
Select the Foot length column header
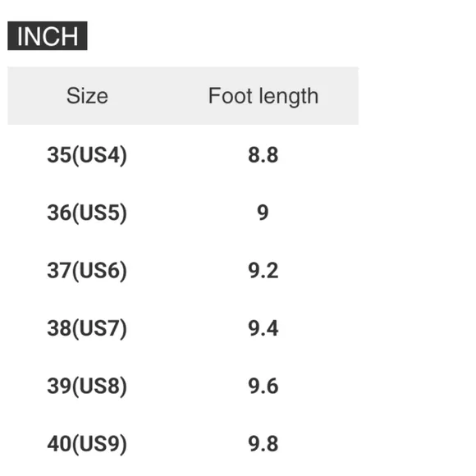[x=263, y=97]
